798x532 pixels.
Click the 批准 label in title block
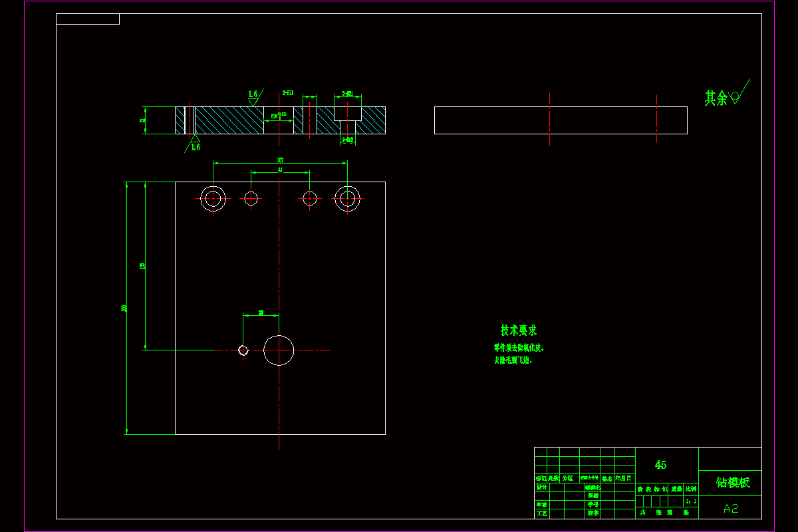pyautogui.click(x=593, y=513)
